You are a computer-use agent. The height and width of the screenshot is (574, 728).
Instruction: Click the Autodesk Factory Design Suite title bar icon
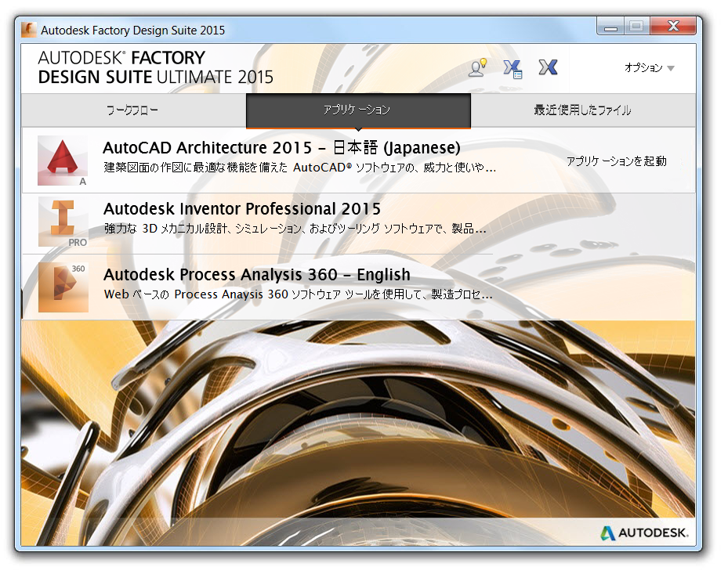point(29,30)
